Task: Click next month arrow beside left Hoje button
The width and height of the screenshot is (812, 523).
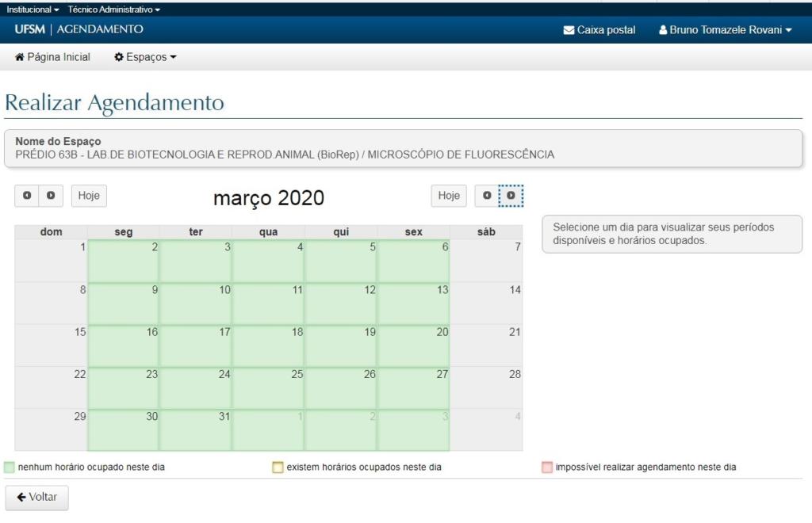Action: (x=51, y=195)
